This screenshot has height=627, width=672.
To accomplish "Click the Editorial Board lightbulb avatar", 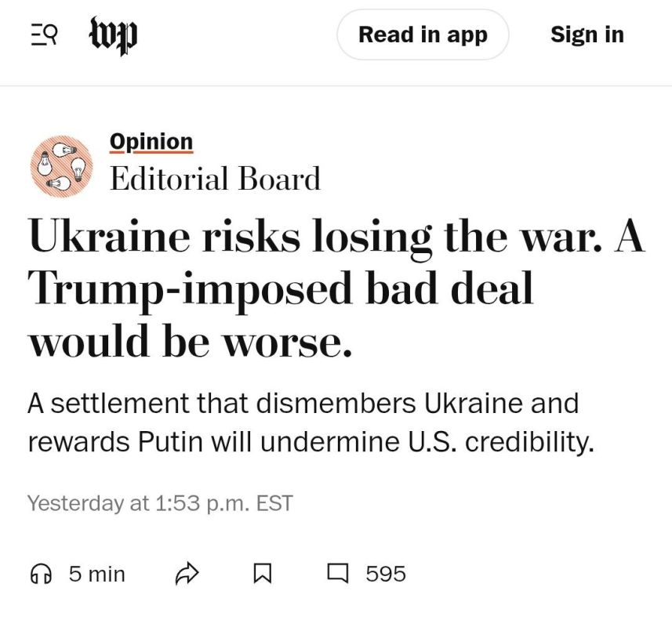I will [x=61, y=166].
